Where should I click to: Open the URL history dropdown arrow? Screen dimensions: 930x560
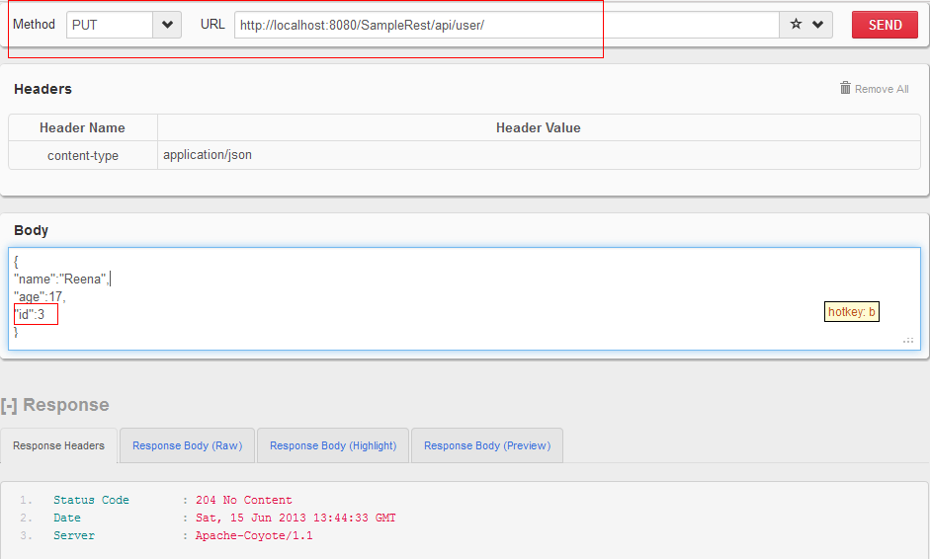(818, 25)
